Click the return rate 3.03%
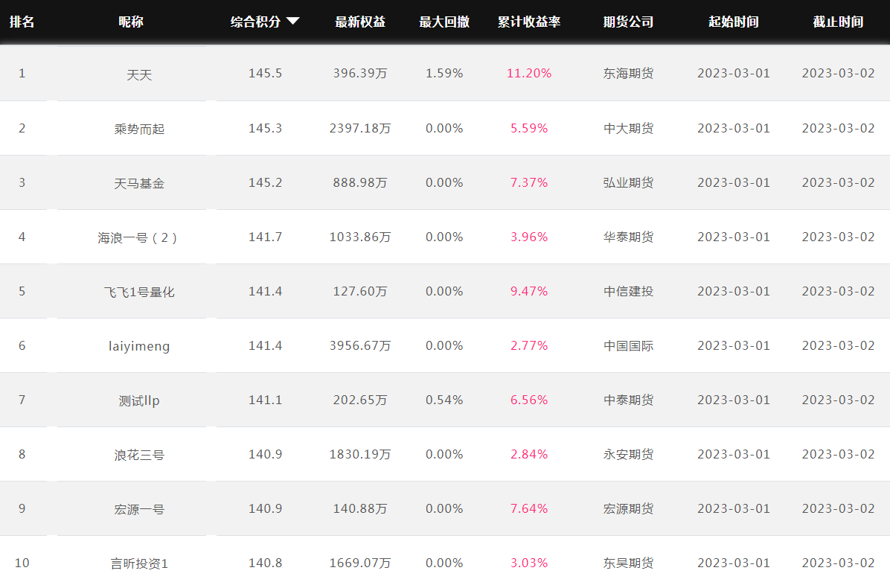 click(529, 563)
